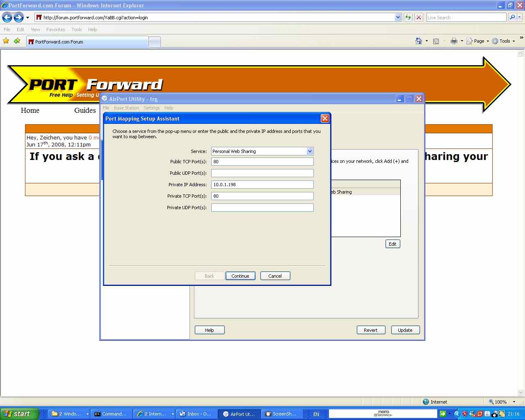Click the Guides link on PortForward page
The width and height of the screenshot is (525, 420).
click(x=85, y=110)
